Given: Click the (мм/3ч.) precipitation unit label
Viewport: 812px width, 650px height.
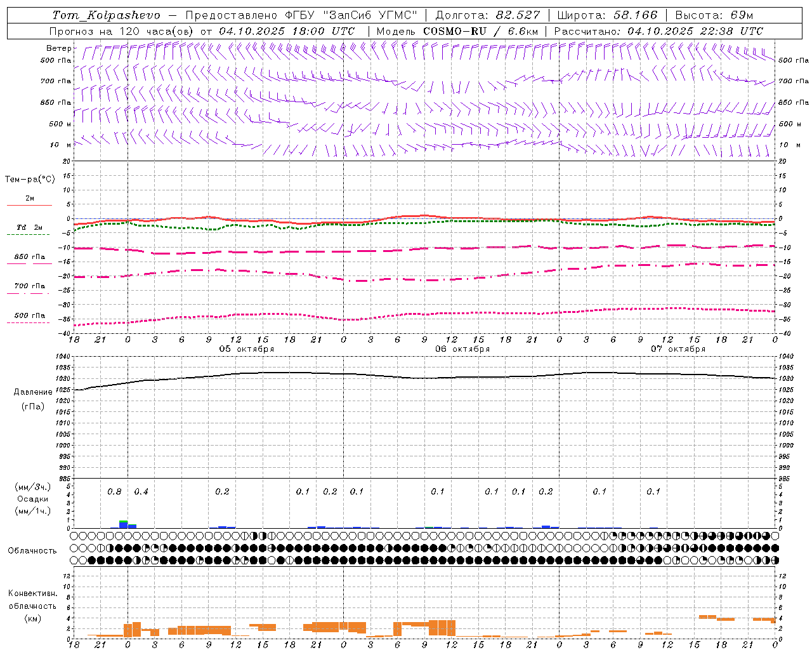Looking at the screenshot, I should pyautogui.click(x=32, y=487).
